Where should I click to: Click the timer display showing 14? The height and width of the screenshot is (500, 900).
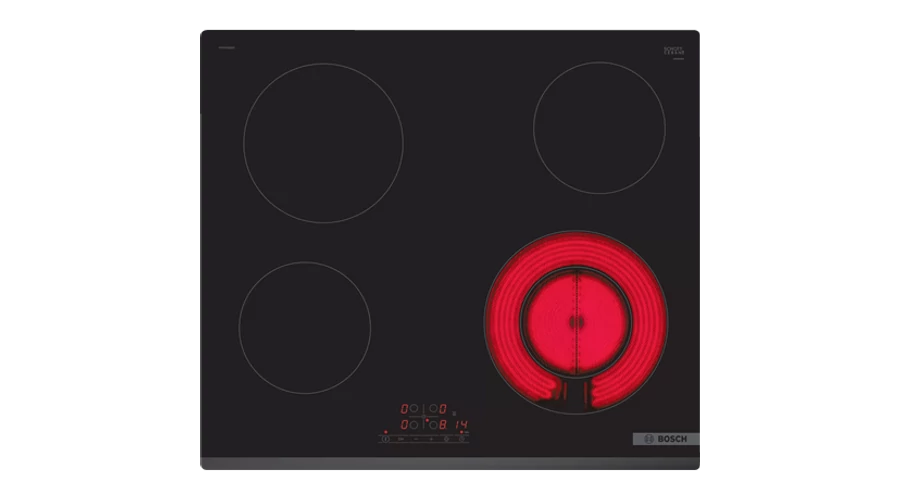(461, 425)
